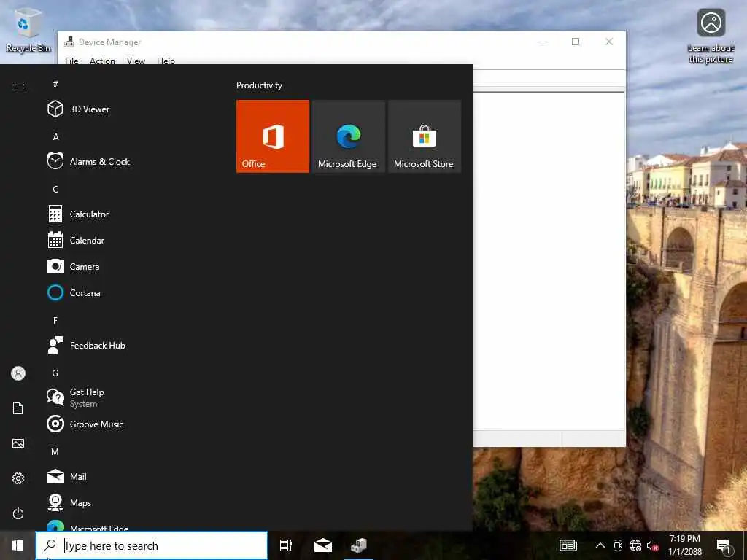Open the notification Action Center
Viewport: 747px width, 560px height.
coord(724,545)
